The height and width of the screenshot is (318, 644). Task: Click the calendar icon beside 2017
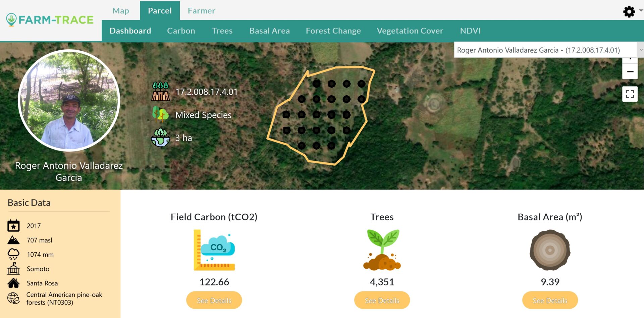pos(13,226)
